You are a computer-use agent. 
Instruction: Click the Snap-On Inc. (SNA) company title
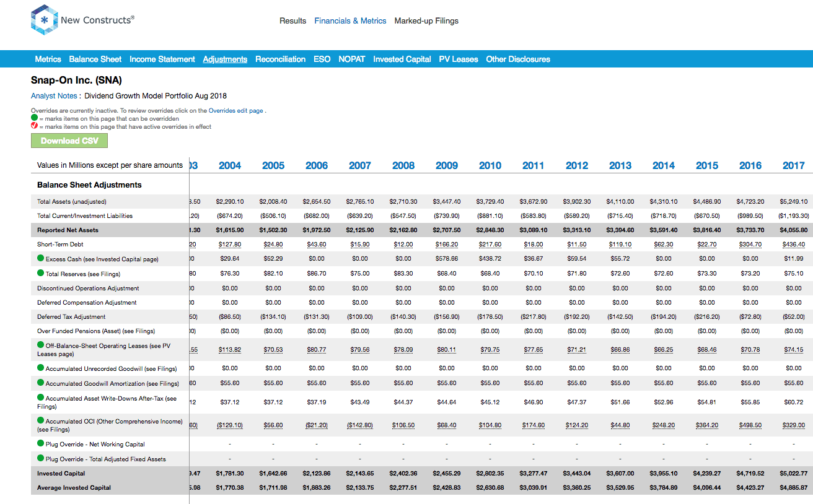click(x=76, y=80)
